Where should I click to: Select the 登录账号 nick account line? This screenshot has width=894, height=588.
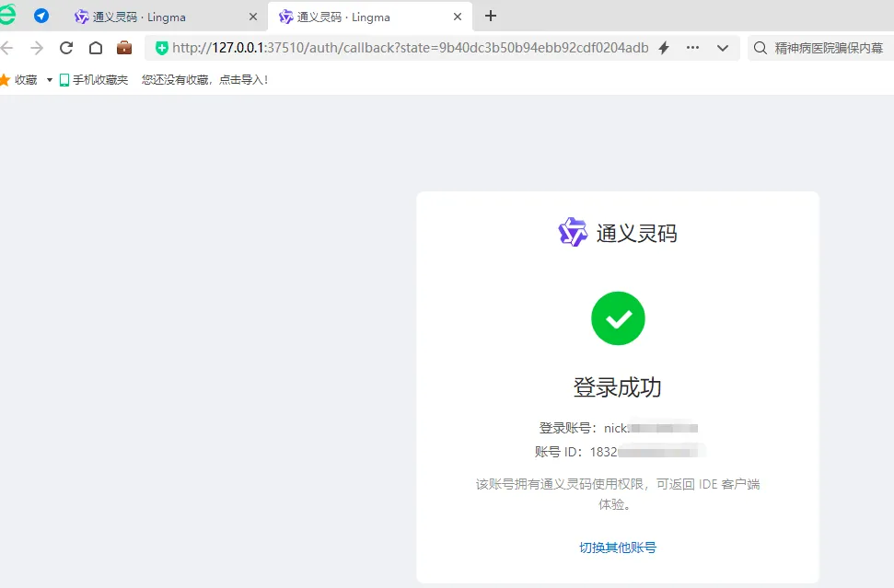click(618, 428)
